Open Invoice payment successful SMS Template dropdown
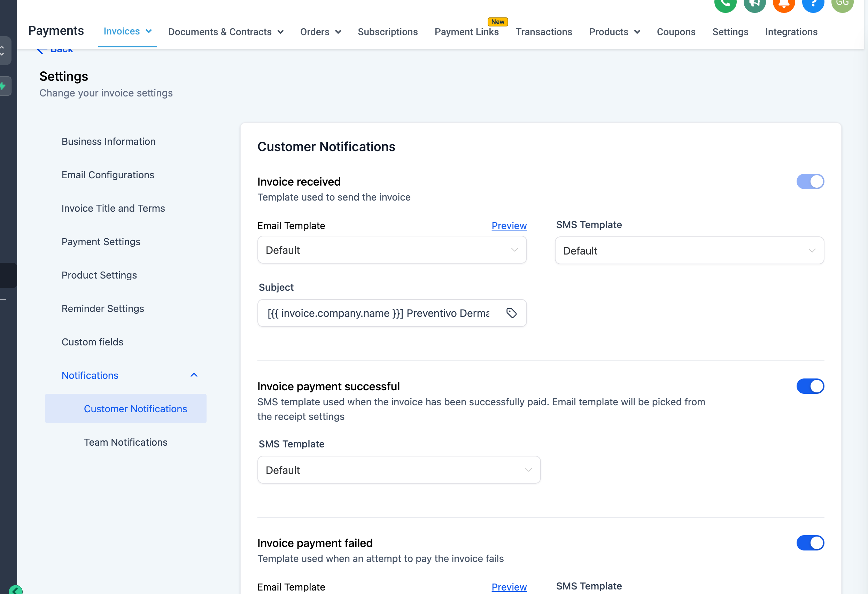868x594 pixels. 399,470
